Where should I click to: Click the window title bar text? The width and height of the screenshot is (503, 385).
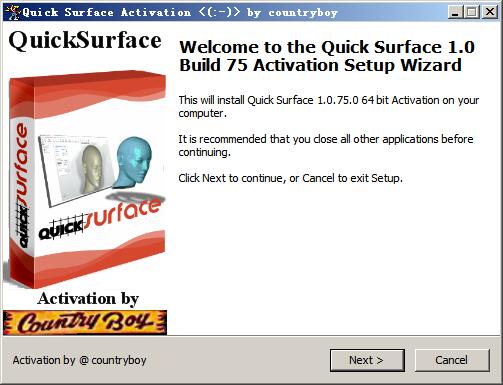180,13
